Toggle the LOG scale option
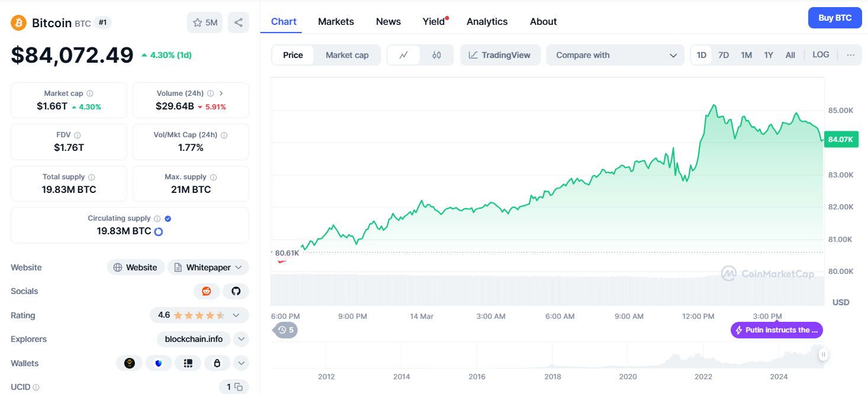The height and width of the screenshot is (394, 868). 821,55
